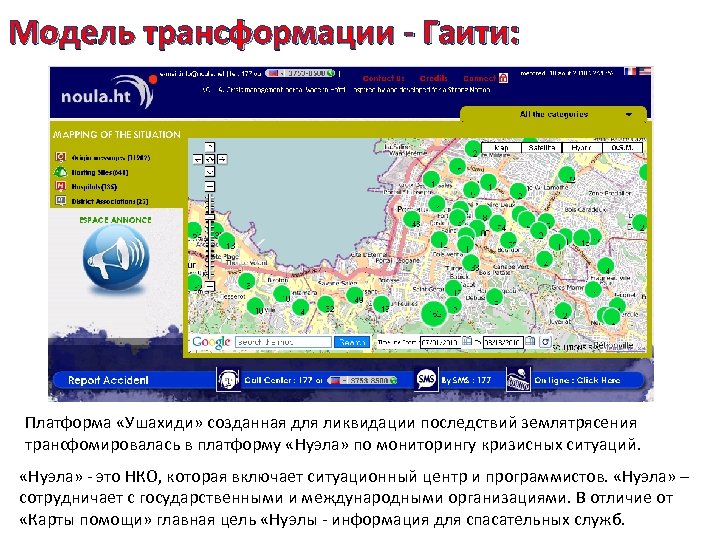Click the Call Center : 177 text
Image resolution: width=720 pixels, height=540 pixels.
point(283,380)
